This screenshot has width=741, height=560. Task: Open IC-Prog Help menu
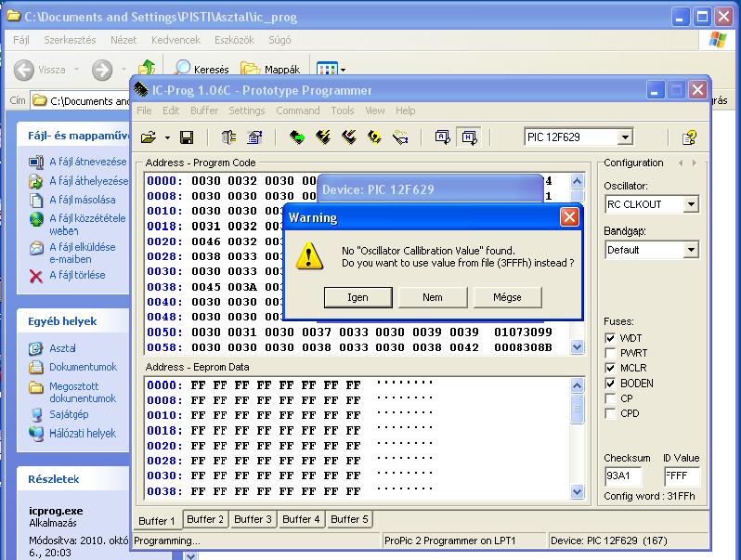[x=406, y=111]
